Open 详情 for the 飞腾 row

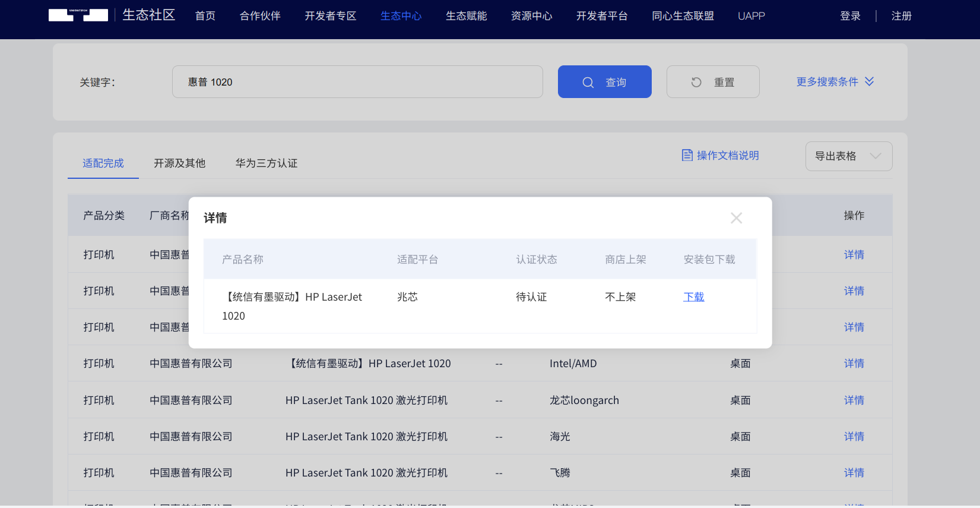(x=854, y=473)
